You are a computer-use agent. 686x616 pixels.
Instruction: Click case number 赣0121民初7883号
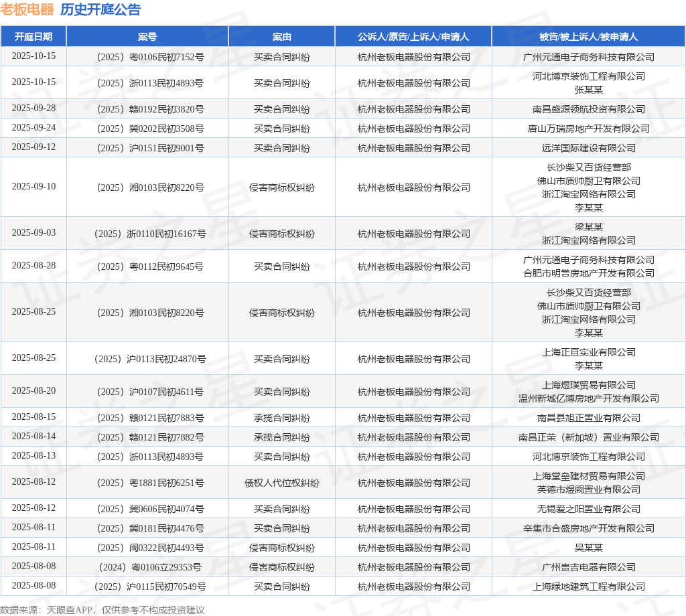coord(151,418)
